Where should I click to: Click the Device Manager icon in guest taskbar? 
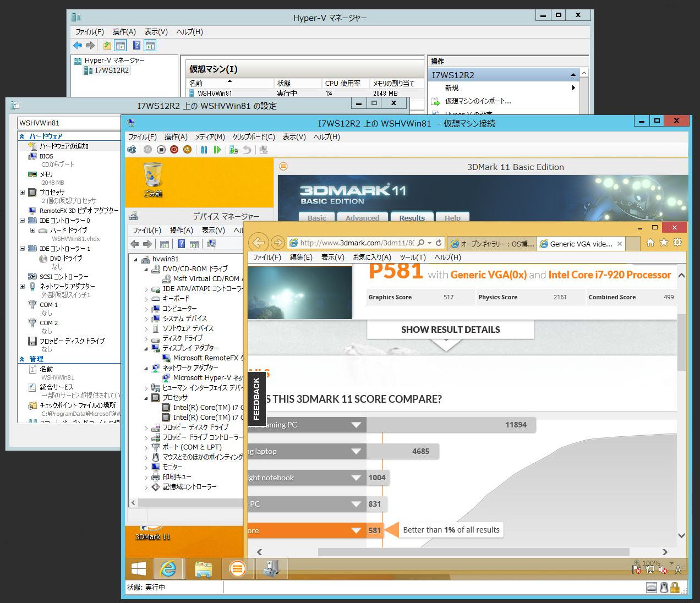point(271,568)
